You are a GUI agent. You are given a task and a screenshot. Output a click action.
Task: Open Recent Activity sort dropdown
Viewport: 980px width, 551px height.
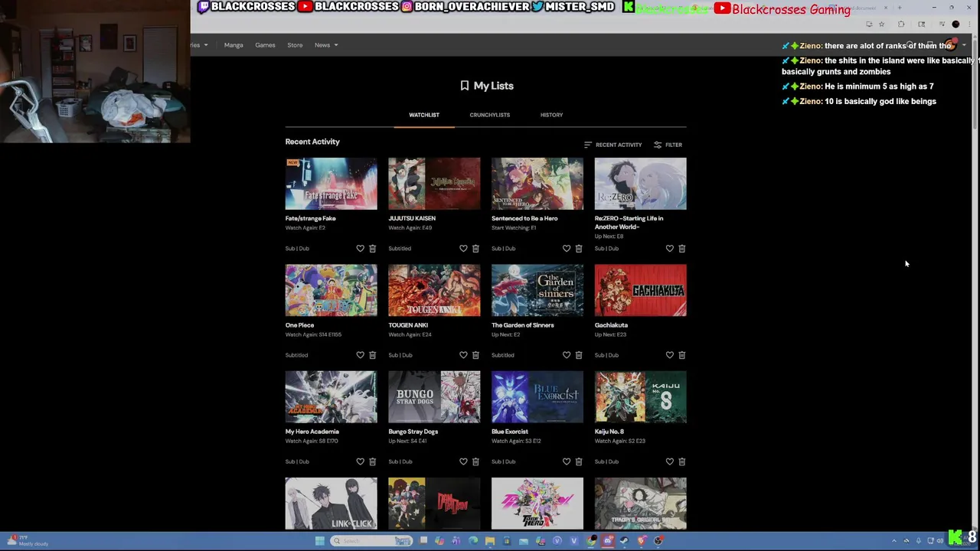(612, 145)
